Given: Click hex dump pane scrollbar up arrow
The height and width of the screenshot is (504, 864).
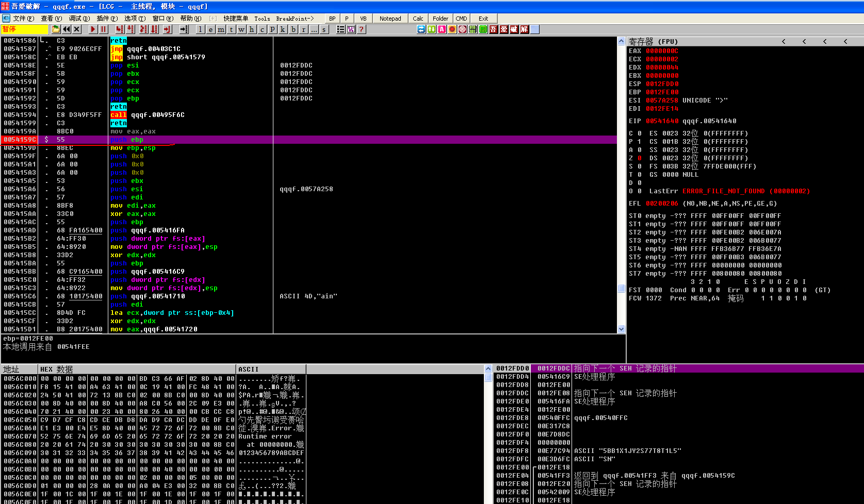Looking at the screenshot, I should point(488,368).
